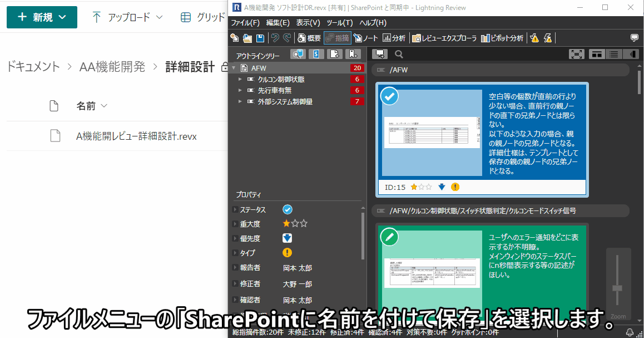The image size is (644, 338).
Task: Switch to the list layout view icon
Action: (x=613, y=54)
